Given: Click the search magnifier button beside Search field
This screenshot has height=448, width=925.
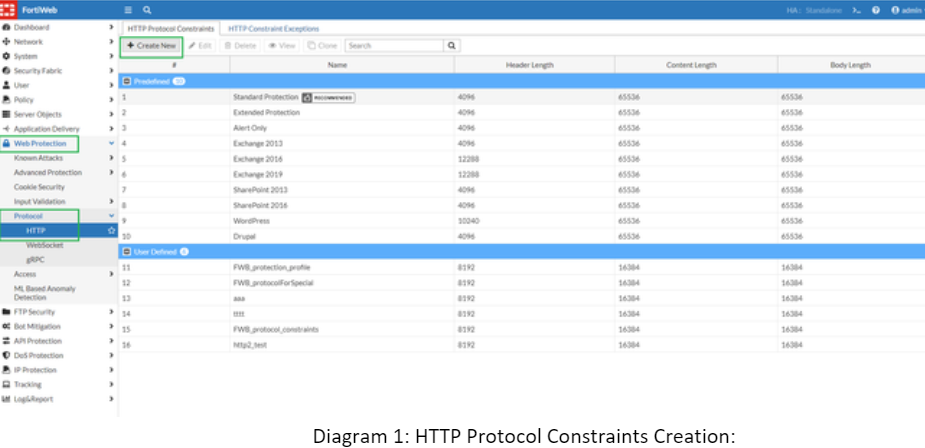Looking at the screenshot, I should 452,45.
